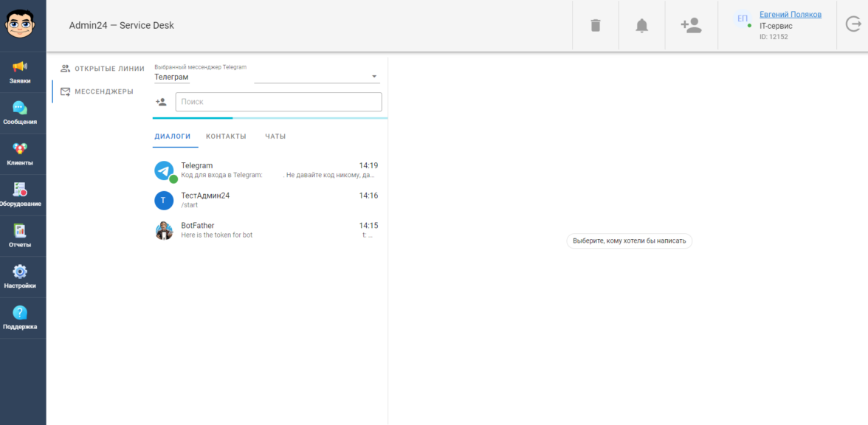Switch to the Чаты tab
Screen dimensions: 868x425
[x=275, y=137]
